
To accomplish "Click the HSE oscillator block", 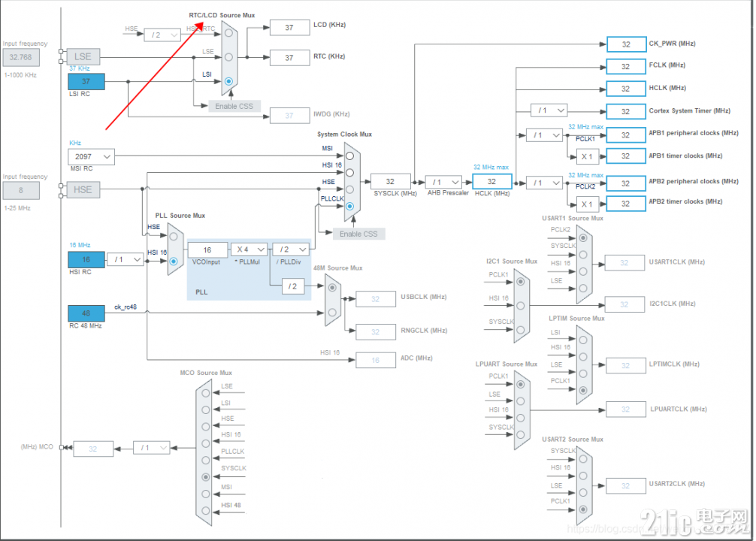I will (83, 189).
